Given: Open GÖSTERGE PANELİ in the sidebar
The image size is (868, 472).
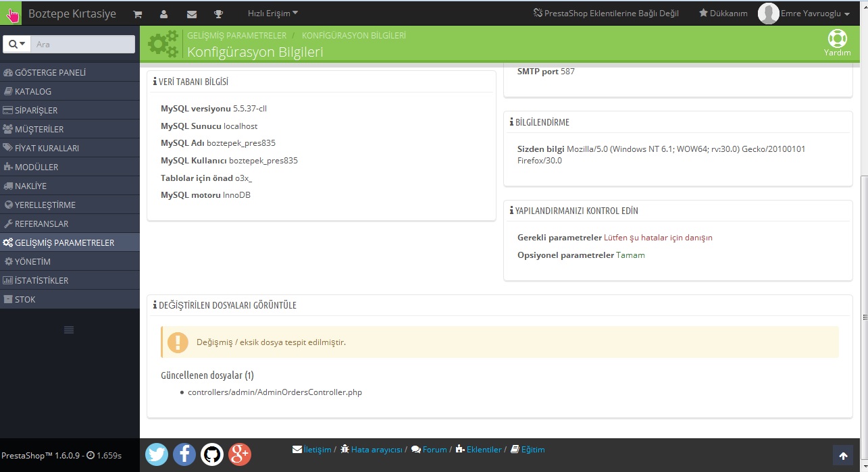Looking at the screenshot, I should coord(70,72).
